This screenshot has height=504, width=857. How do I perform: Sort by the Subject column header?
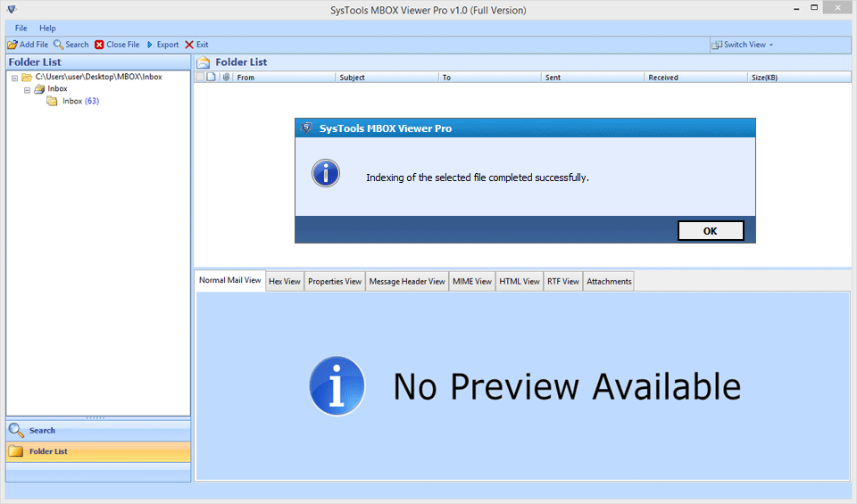(387, 78)
